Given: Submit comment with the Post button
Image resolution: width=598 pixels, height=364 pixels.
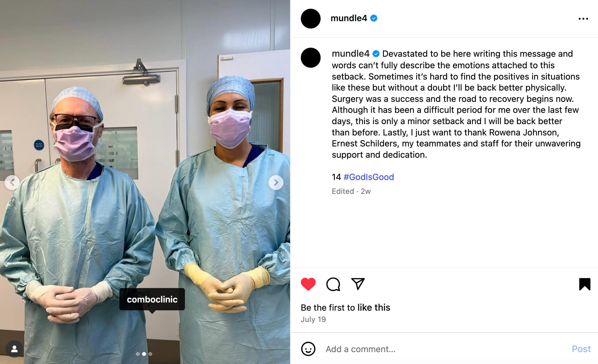Looking at the screenshot, I should [x=581, y=349].
